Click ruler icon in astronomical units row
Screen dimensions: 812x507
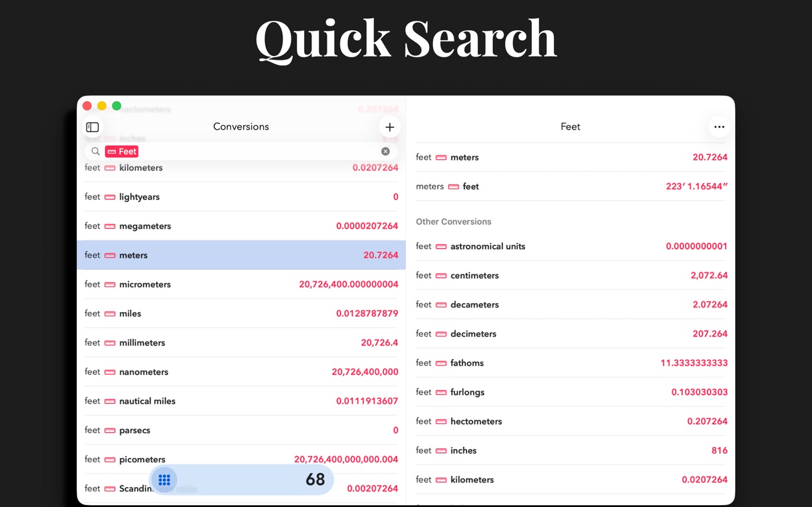441,247
